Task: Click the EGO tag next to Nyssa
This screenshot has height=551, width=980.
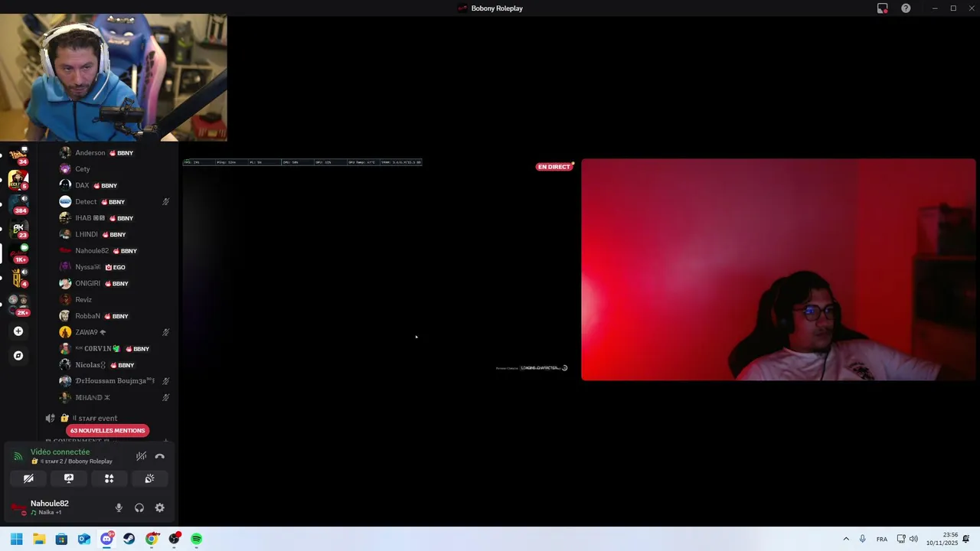Action: 115,267
